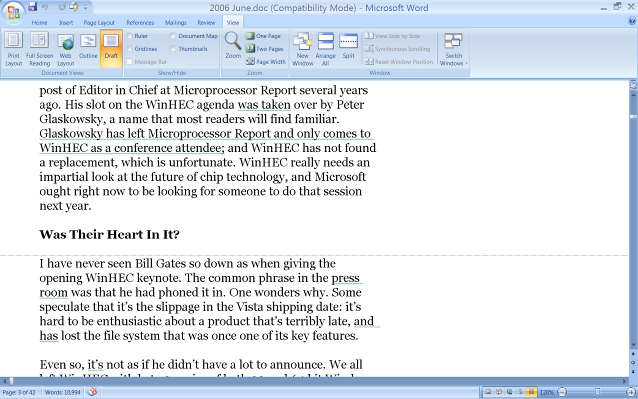638x399 pixels.
Task: Switch to Outline view
Action: pyautogui.click(x=88, y=49)
